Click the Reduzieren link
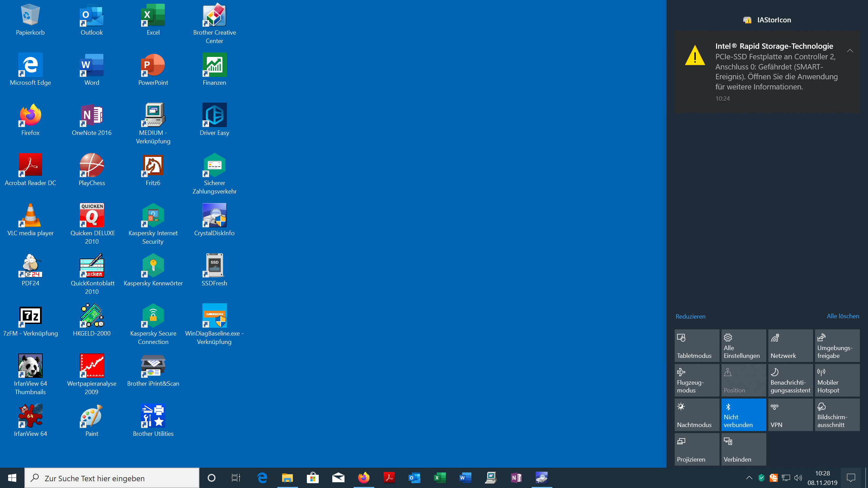The width and height of the screenshot is (868, 488). 690,316
